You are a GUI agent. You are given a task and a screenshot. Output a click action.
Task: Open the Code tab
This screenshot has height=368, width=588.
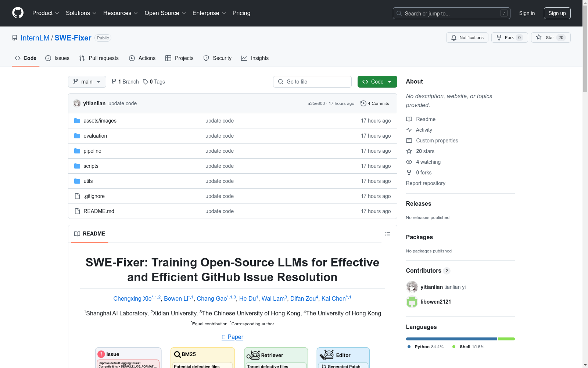[x=26, y=58]
